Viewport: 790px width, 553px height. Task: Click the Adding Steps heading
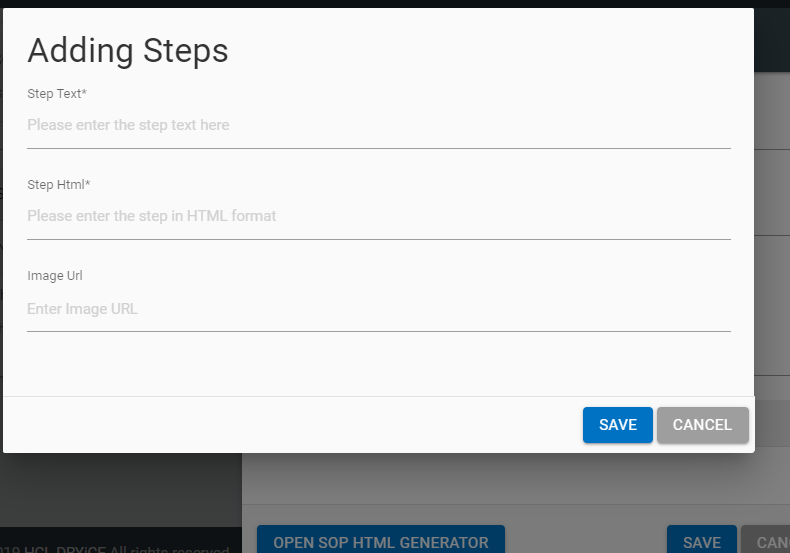pyautogui.click(x=128, y=51)
